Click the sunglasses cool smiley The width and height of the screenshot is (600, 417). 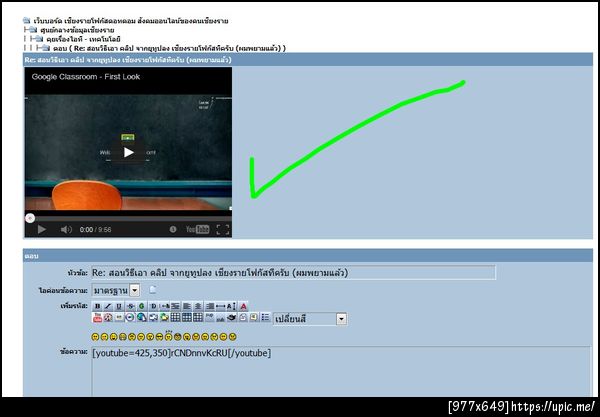pyautogui.click(x=160, y=337)
